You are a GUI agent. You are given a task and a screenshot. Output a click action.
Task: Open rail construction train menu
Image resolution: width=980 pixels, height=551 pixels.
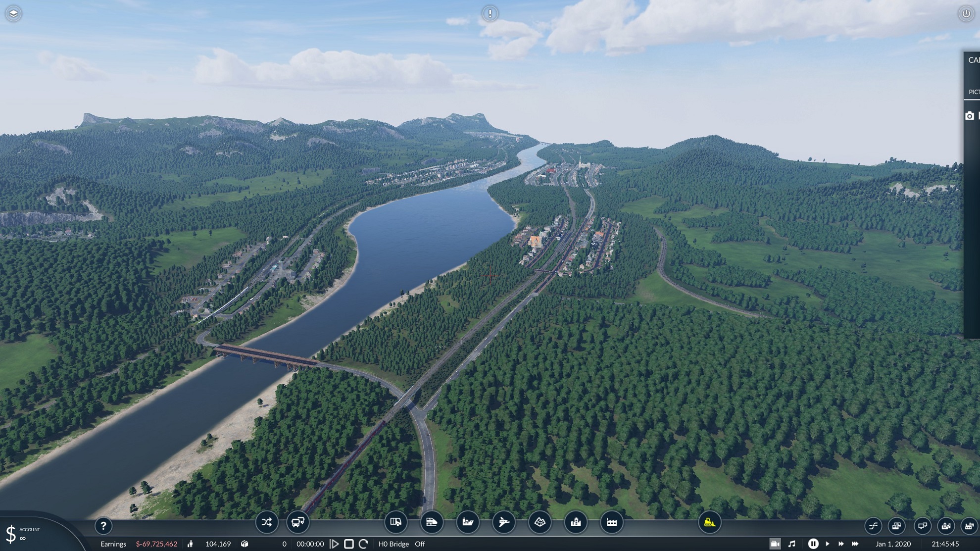coord(432,522)
